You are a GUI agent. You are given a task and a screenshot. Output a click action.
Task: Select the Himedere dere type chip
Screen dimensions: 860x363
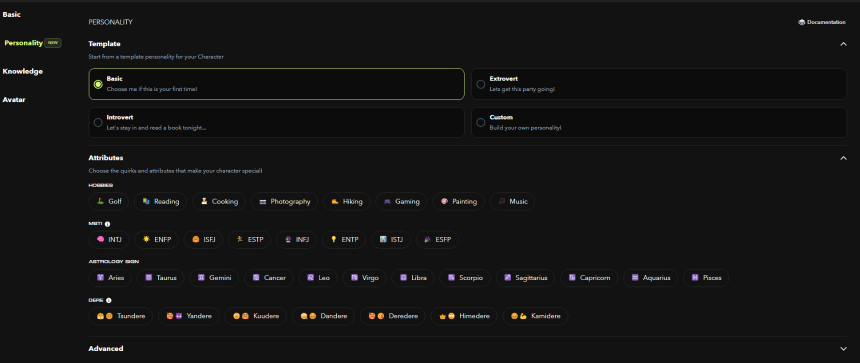(x=463, y=316)
